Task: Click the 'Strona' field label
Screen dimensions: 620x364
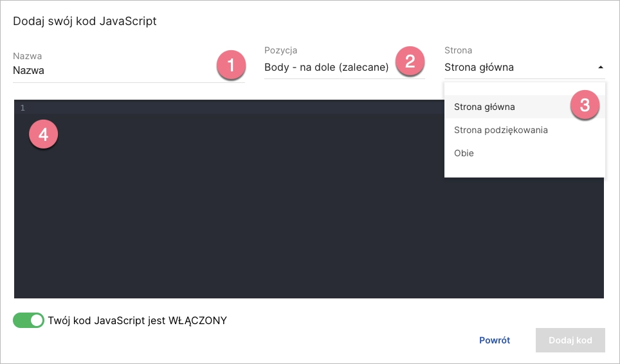Action: 458,50
